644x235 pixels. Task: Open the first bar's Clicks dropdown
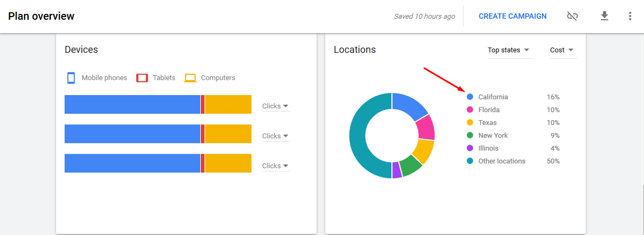276,106
